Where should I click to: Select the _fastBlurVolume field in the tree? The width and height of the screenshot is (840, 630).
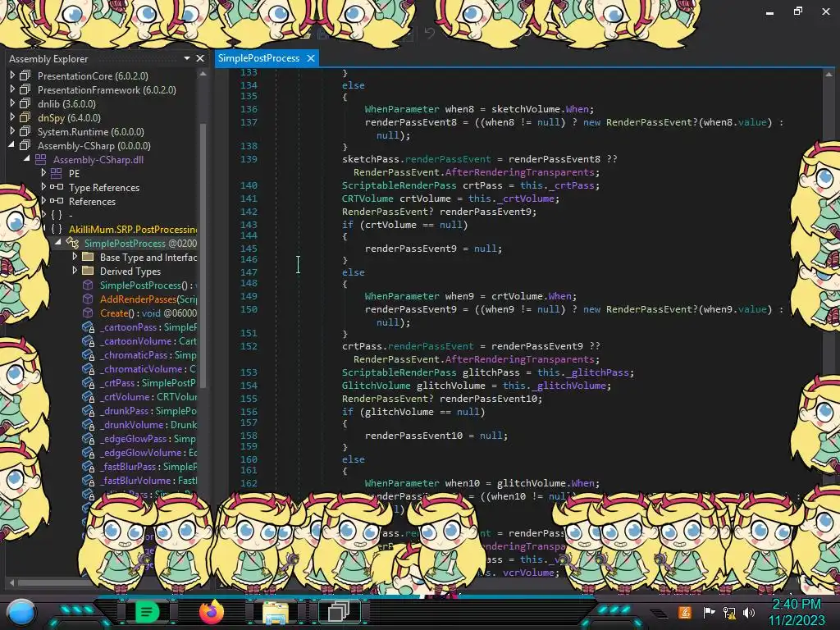point(148,481)
